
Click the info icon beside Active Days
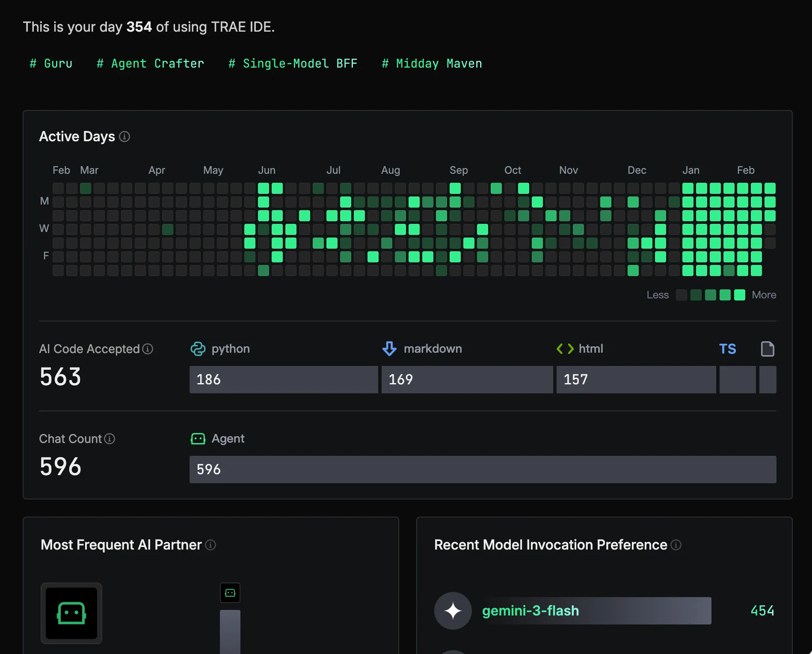(124, 137)
